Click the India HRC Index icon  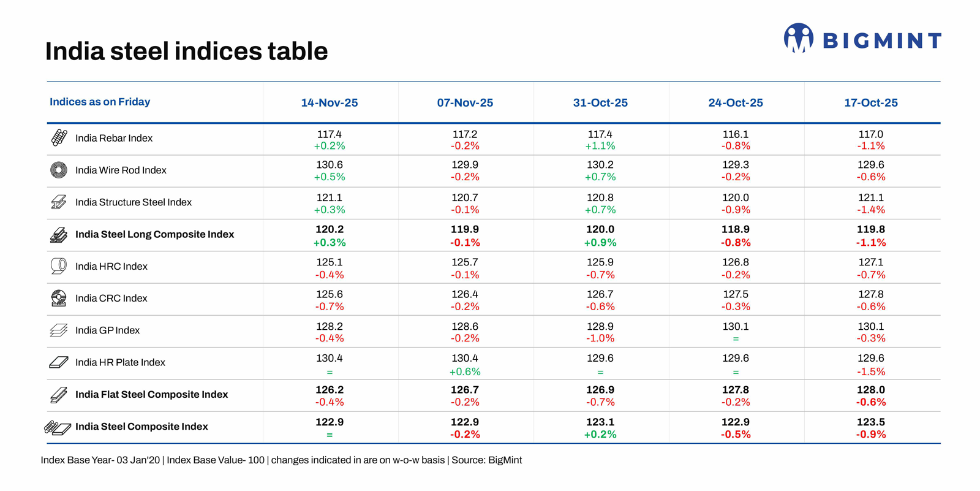59,266
